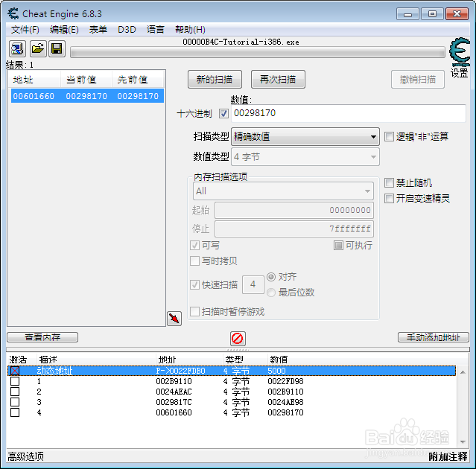Start a new scan
The height and width of the screenshot is (469, 476).
point(215,80)
